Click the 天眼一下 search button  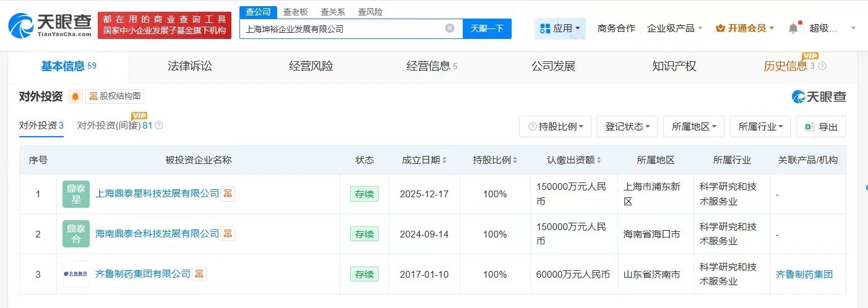point(487,28)
